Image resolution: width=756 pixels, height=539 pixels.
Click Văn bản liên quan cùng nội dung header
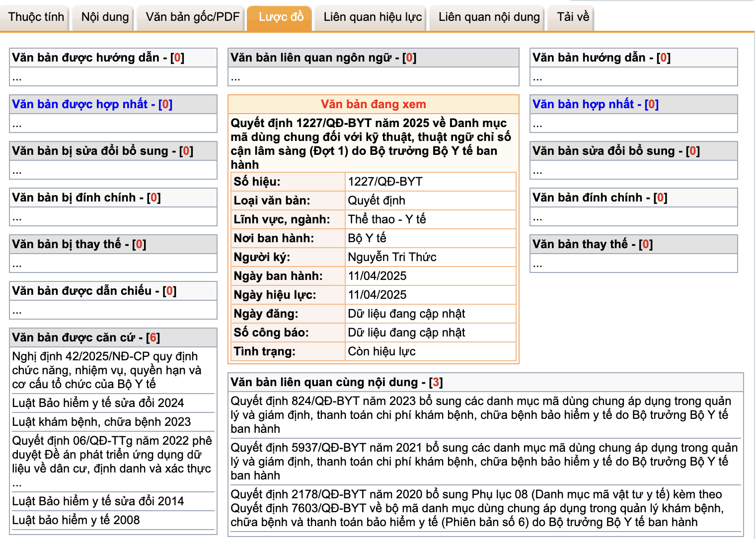tap(336, 382)
